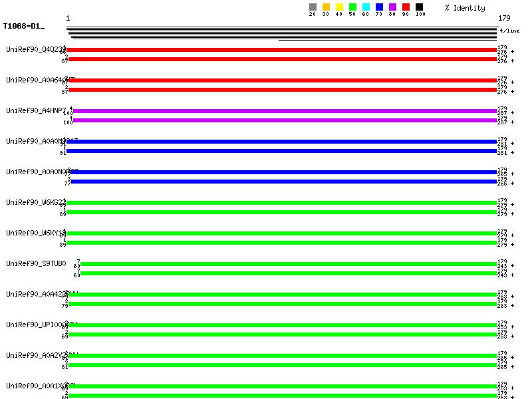Click the '% Identity' legend title

(465, 8)
